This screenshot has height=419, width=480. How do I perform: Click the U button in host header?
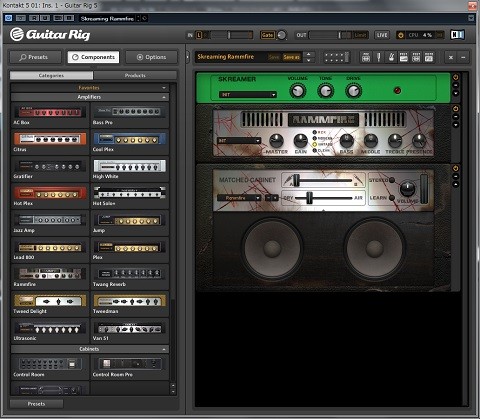coord(45,18)
